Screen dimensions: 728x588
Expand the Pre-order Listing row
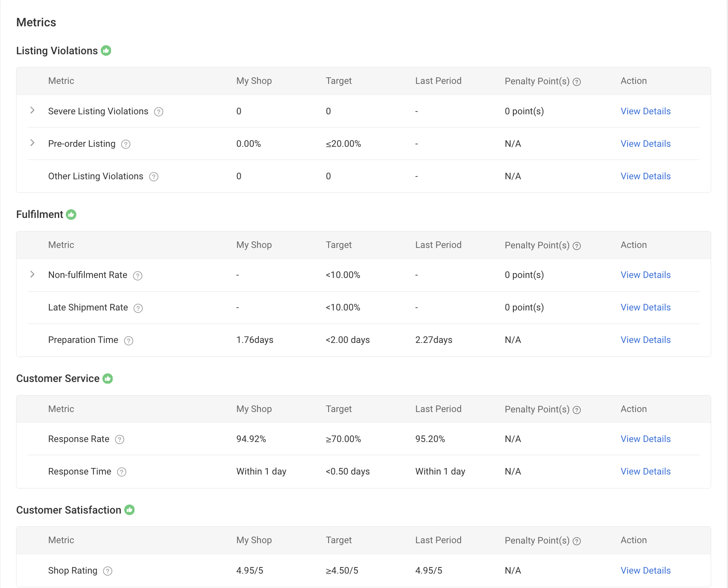(32, 143)
